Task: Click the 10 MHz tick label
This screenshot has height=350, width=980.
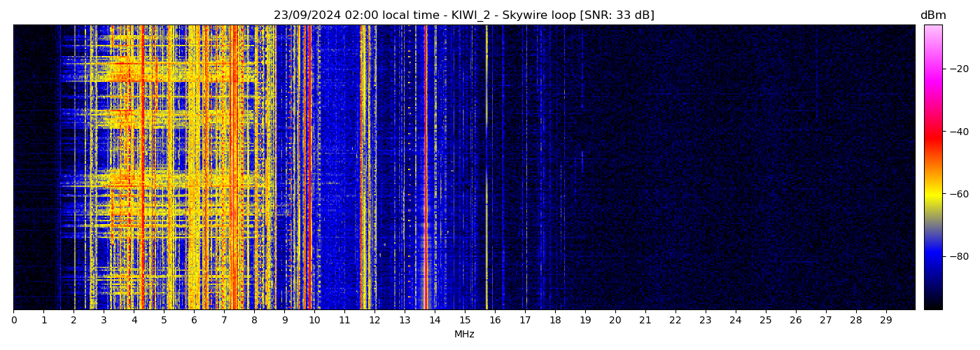Action: tap(314, 321)
